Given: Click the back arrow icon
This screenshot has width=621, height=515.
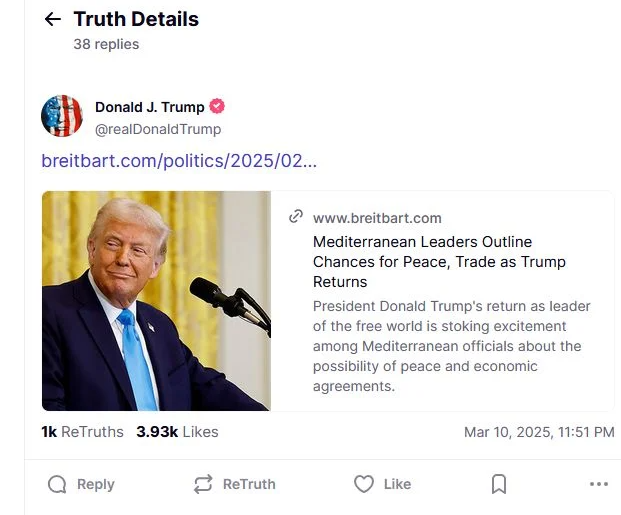Looking at the screenshot, I should pos(53,20).
